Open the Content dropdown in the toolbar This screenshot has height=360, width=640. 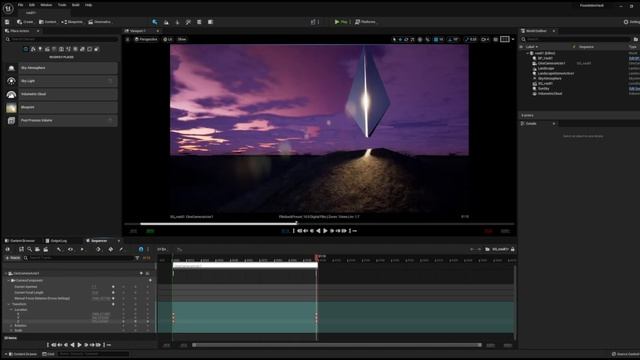pyautogui.click(x=48, y=22)
